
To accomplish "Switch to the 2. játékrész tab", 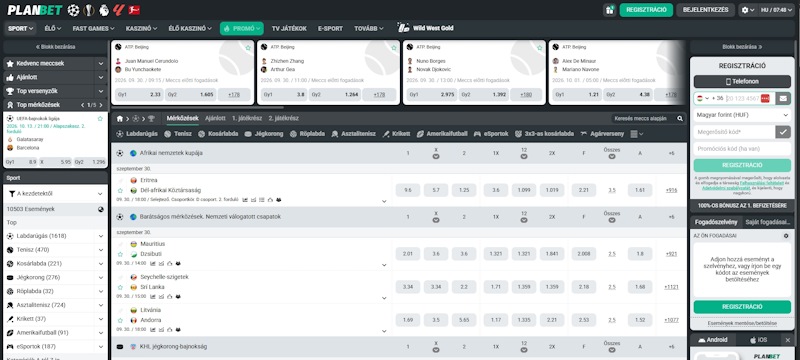I will click(284, 118).
